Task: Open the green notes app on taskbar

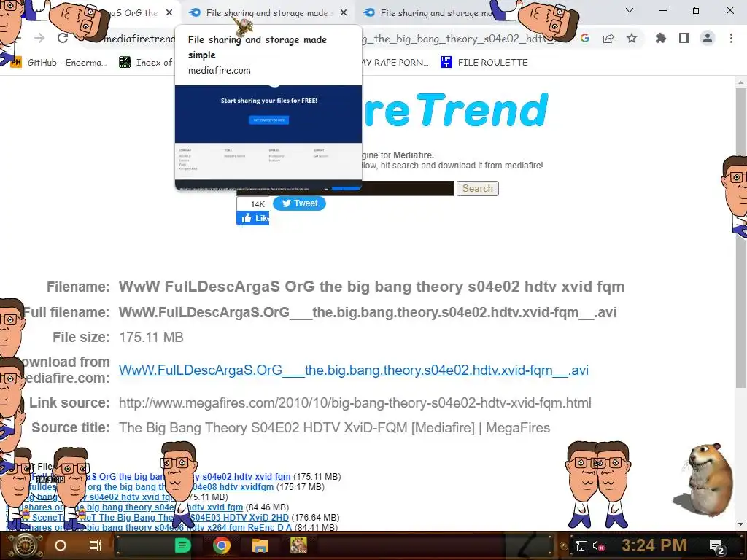Action: tap(182, 545)
